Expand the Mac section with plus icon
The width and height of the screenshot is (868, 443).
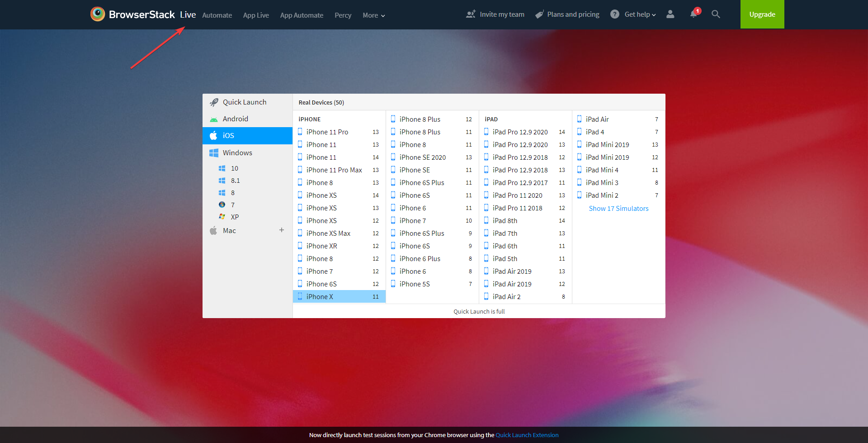(282, 230)
